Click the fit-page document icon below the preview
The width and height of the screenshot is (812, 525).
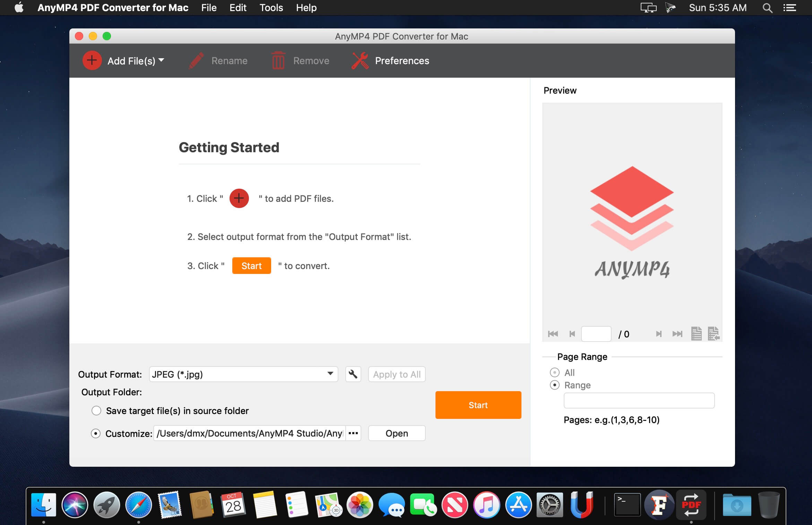696,334
